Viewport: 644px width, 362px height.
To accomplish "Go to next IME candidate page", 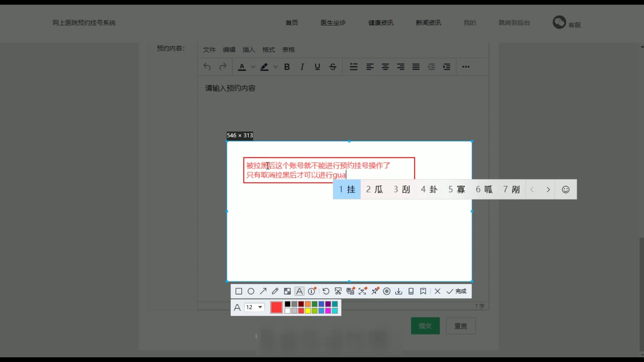I will point(548,190).
